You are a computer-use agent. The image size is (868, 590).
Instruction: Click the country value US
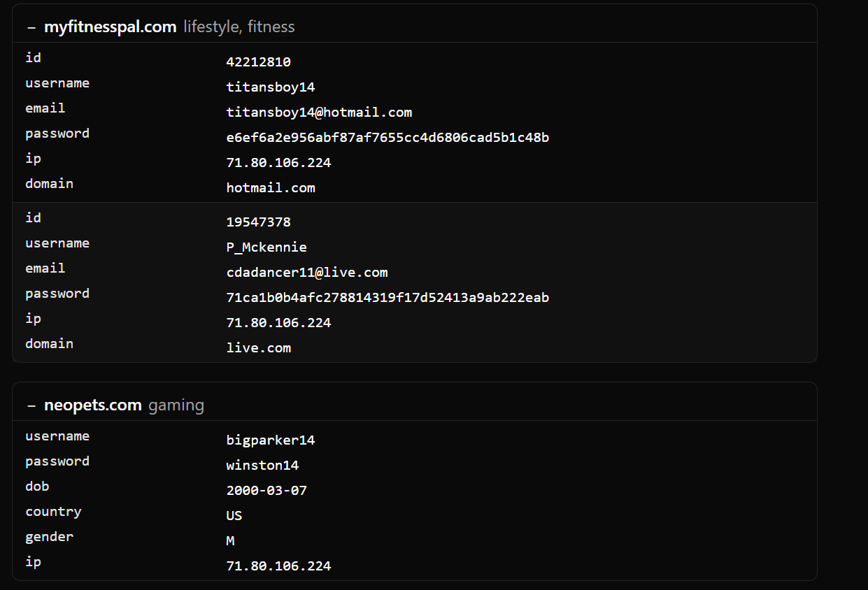click(x=234, y=516)
